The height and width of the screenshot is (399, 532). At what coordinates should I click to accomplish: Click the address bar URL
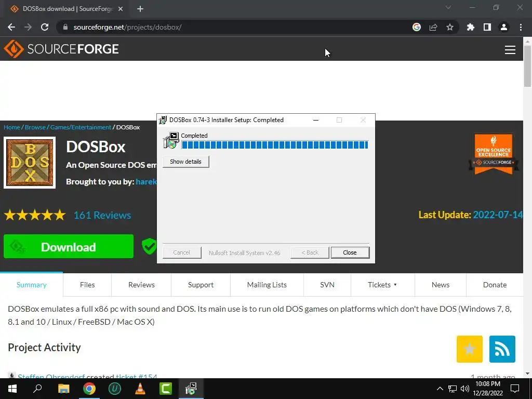click(128, 27)
